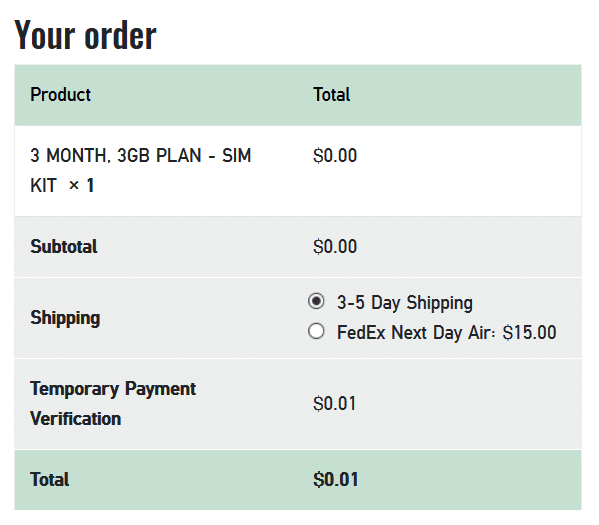This screenshot has height=525, width=599.
Task: Click the Temporary Payment Verification label
Action: (113, 403)
